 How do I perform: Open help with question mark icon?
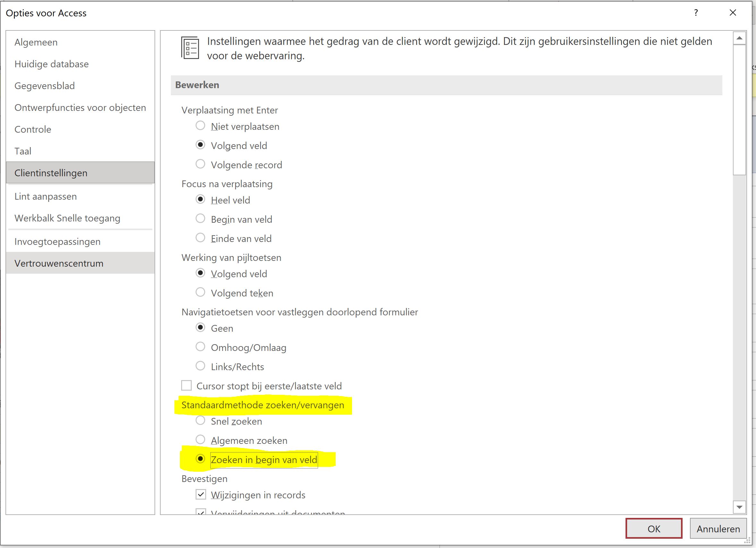(x=696, y=13)
